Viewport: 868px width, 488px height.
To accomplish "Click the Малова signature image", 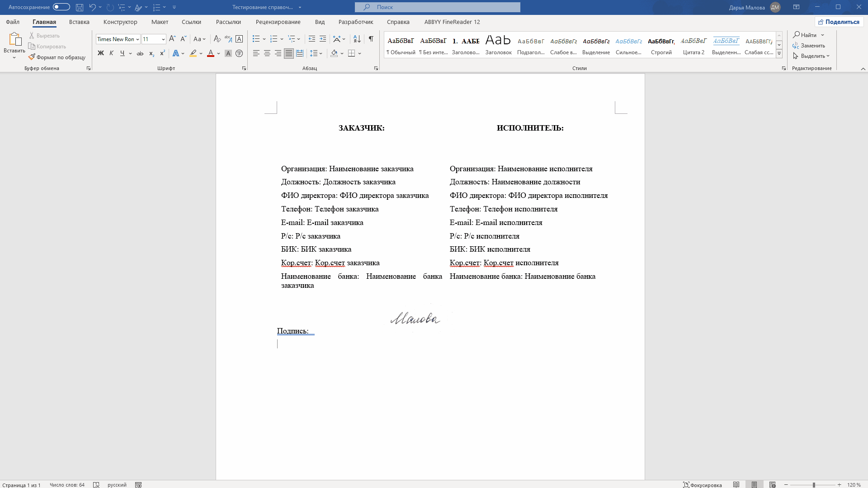I will [x=415, y=319].
